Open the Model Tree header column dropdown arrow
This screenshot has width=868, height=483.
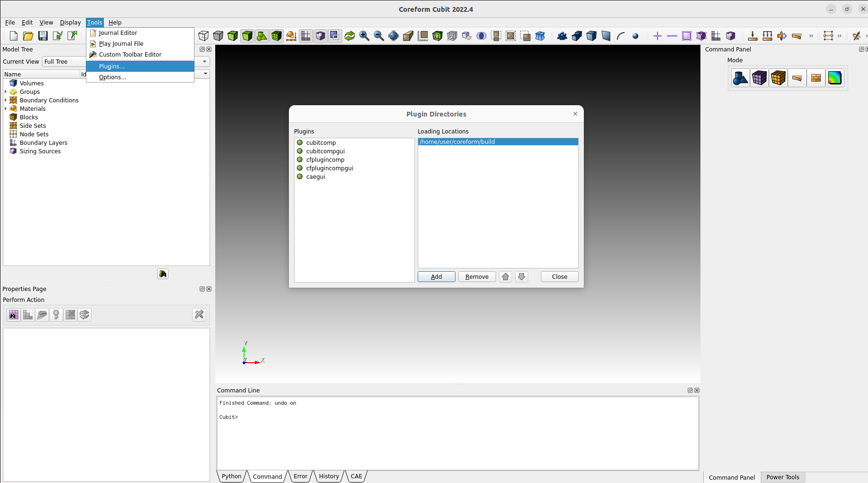click(x=205, y=74)
